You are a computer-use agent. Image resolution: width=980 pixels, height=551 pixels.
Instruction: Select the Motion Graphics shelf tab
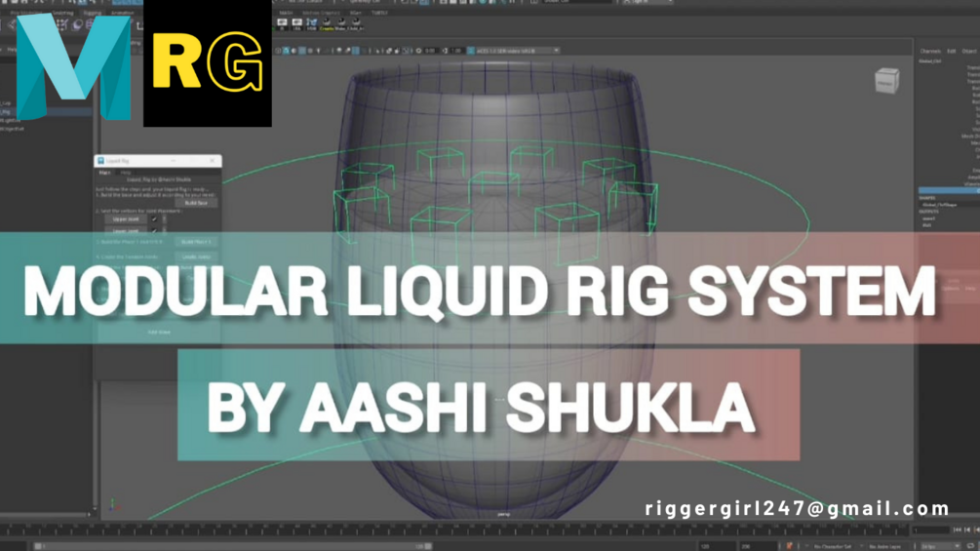click(321, 13)
